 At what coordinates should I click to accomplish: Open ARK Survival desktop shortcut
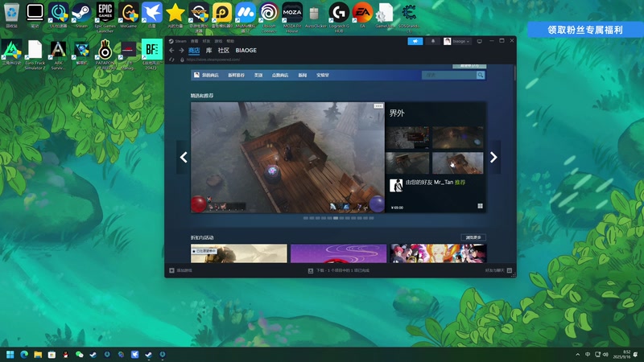[58, 55]
